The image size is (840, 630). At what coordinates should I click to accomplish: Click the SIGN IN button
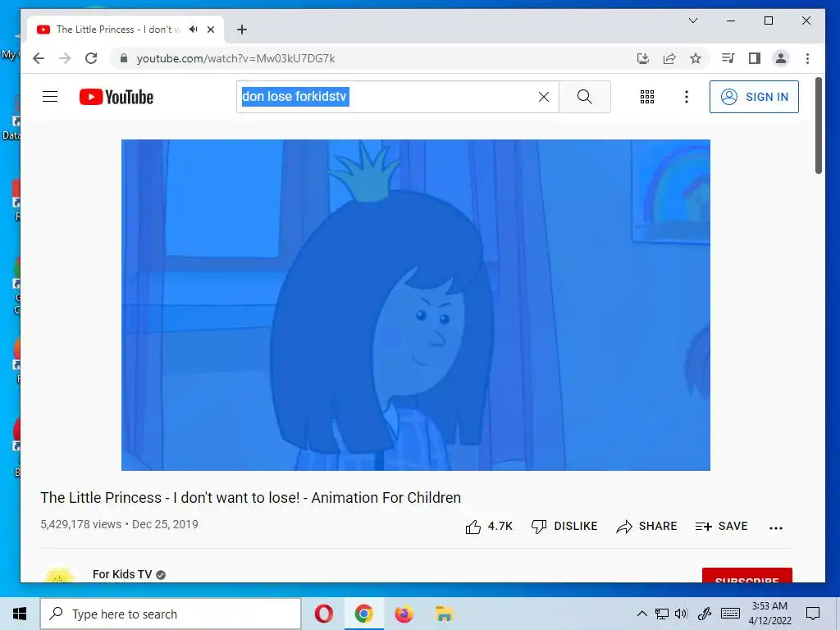point(754,97)
